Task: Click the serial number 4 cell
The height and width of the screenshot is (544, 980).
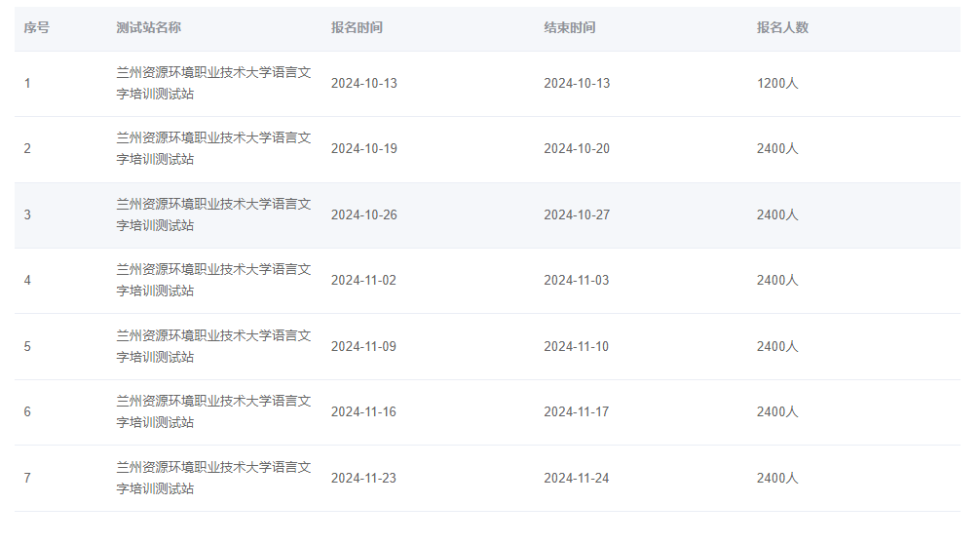Action: (27, 281)
